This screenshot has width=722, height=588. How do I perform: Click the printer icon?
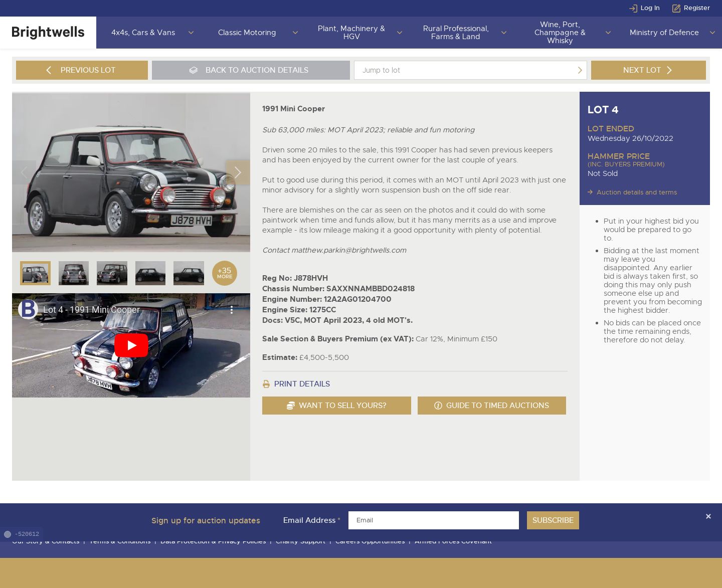(x=266, y=384)
